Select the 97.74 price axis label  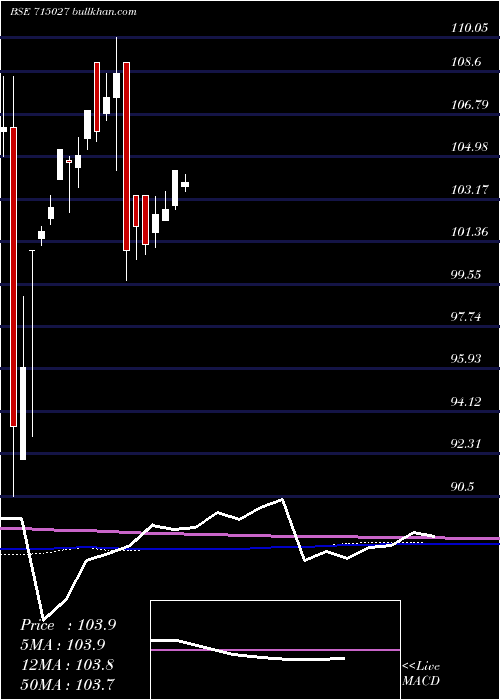[x=467, y=317]
